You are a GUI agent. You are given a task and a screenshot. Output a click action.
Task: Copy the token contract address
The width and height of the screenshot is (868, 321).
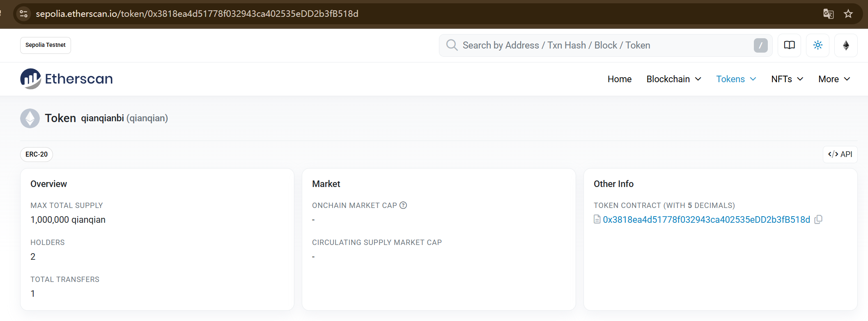[x=818, y=219]
